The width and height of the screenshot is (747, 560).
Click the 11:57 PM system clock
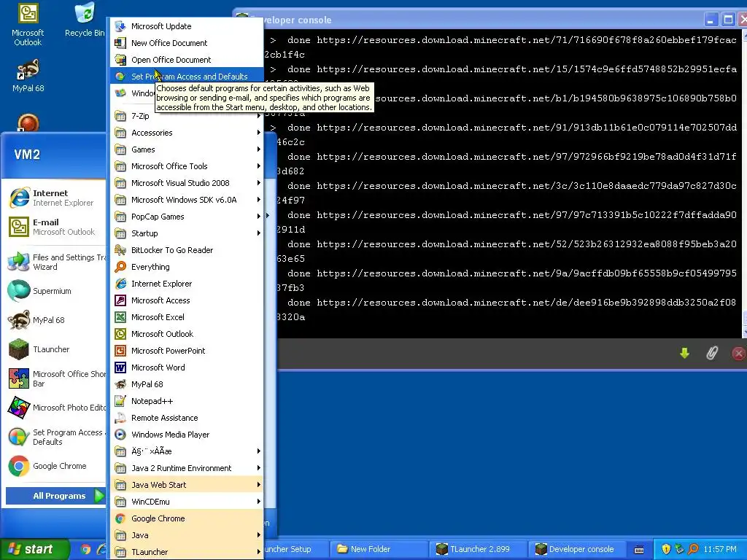pyautogui.click(x=720, y=549)
